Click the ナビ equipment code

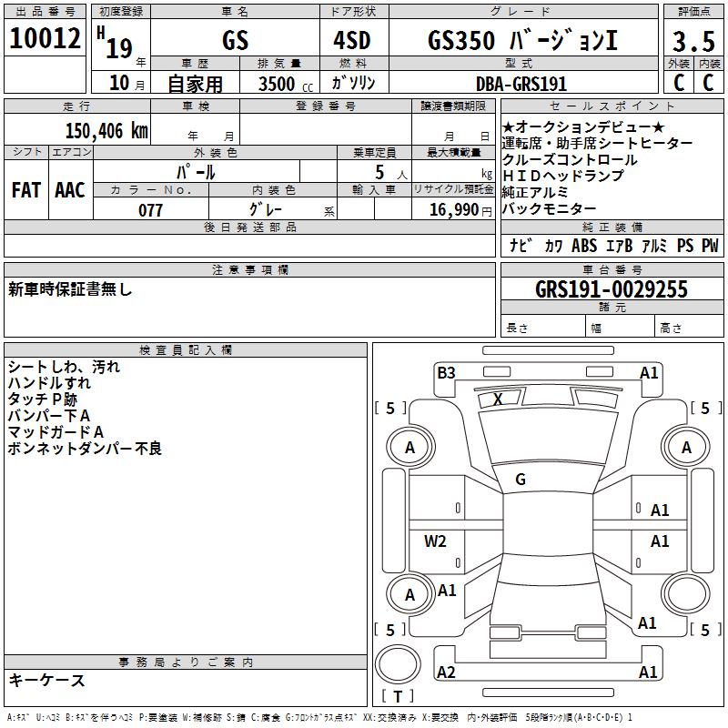[521, 245]
